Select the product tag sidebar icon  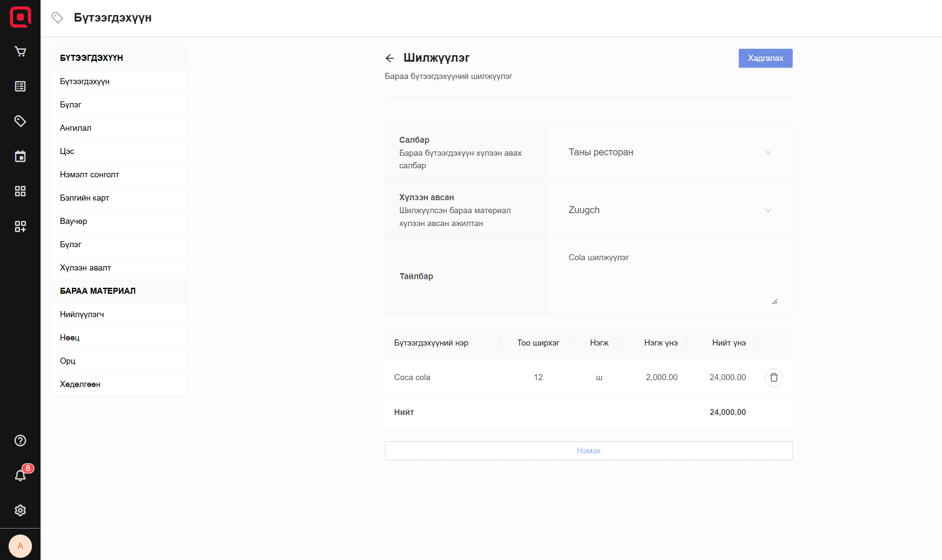point(20,121)
